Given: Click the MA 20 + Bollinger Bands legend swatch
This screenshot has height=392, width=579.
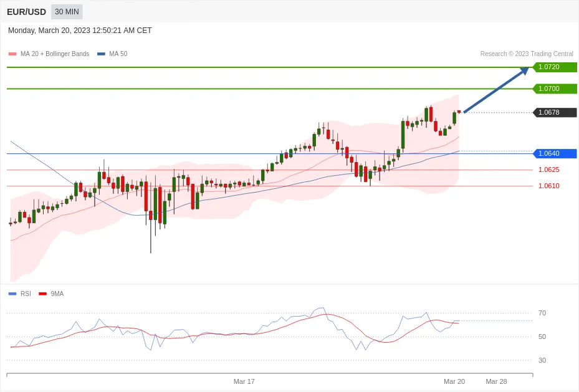Looking at the screenshot, I should (12, 54).
